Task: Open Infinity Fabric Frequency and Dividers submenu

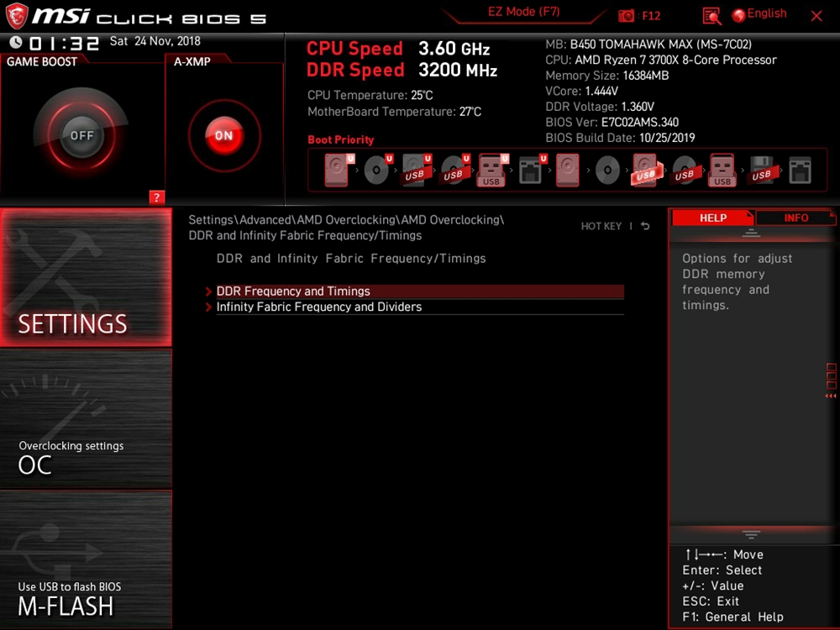Action: [420, 307]
